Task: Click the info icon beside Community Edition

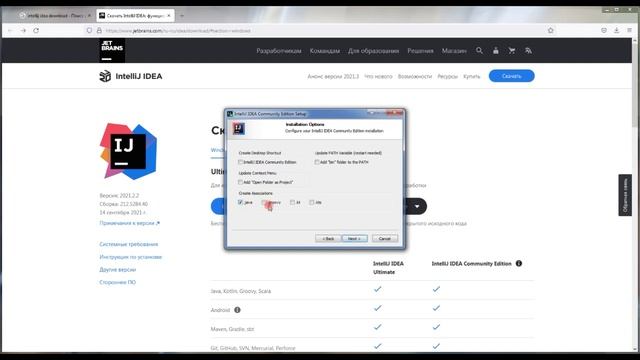Action: point(519,263)
